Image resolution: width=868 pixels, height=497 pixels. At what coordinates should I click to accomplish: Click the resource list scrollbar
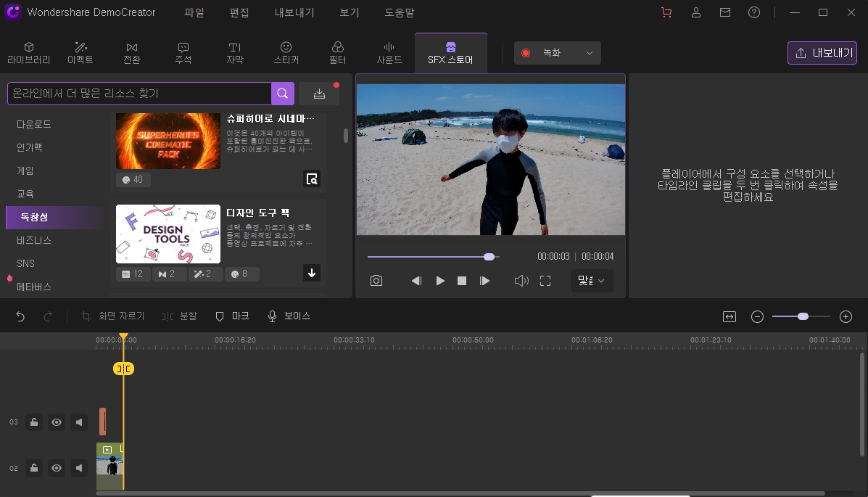coord(346,136)
